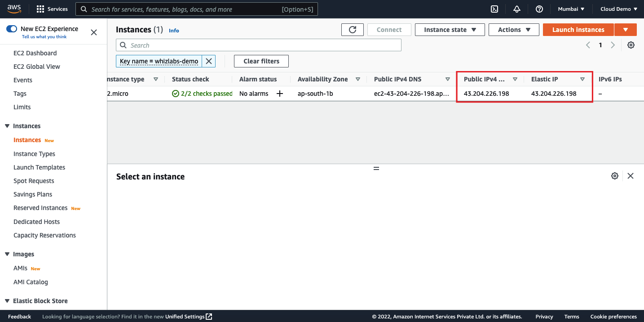This screenshot has width=644, height=322.
Task: Open Launch Templates page
Action: [39, 167]
